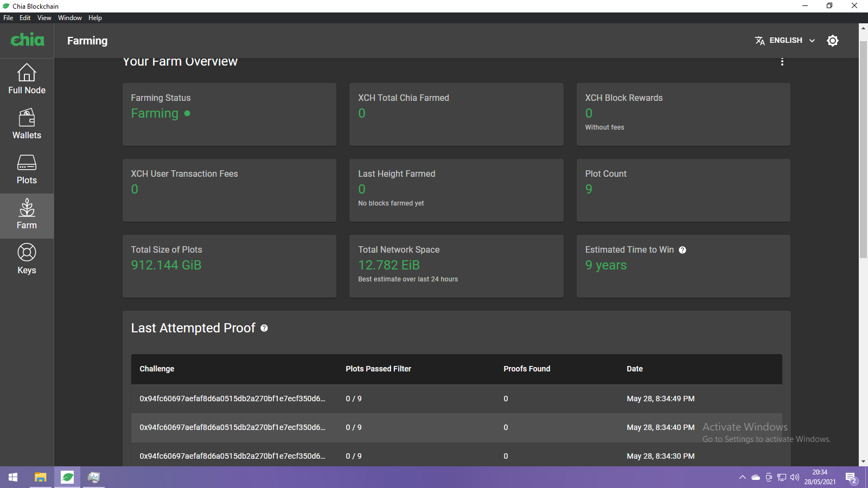Click the 12.782 EiB network space value
Screen dimensions: 868x488
click(x=389, y=265)
